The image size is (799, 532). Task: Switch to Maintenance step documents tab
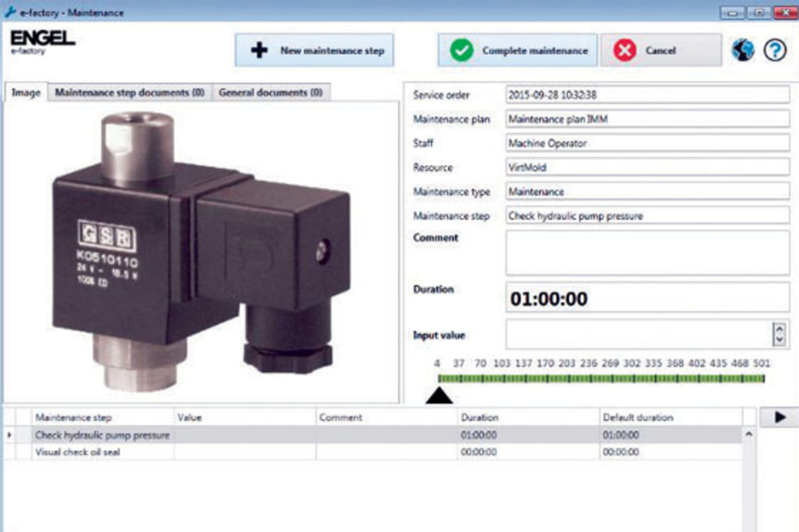(129, 92)
